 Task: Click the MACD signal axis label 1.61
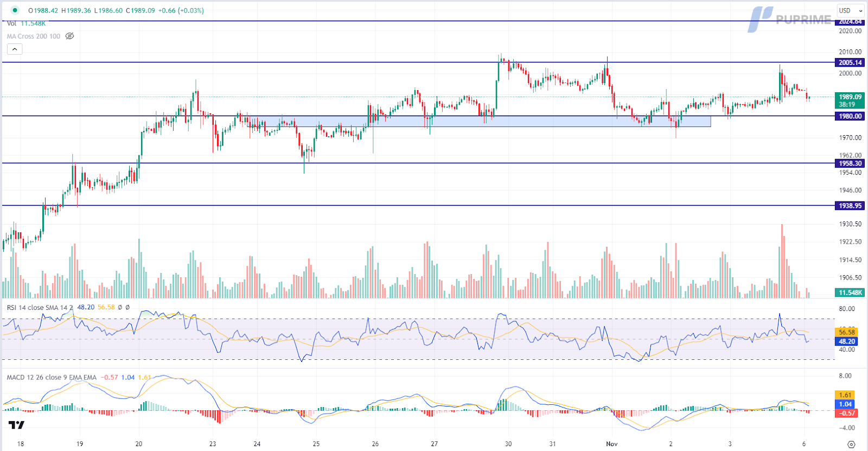tap(845, 395)
